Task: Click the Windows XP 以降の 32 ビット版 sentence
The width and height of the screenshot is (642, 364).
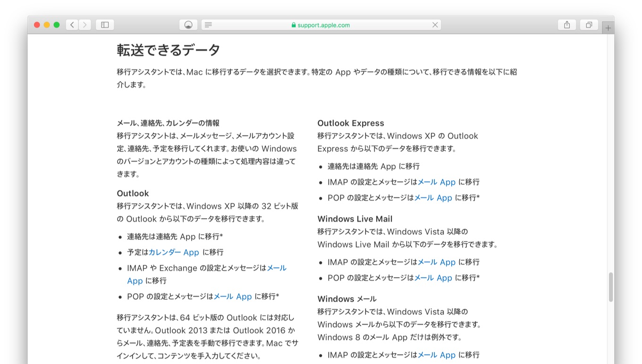Action: [x=208, y=212]
